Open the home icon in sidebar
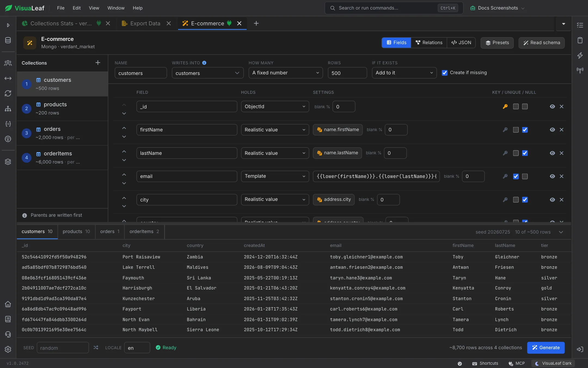Screen dimensions: 588x368 pyautogui.click(x=8, y=304)
